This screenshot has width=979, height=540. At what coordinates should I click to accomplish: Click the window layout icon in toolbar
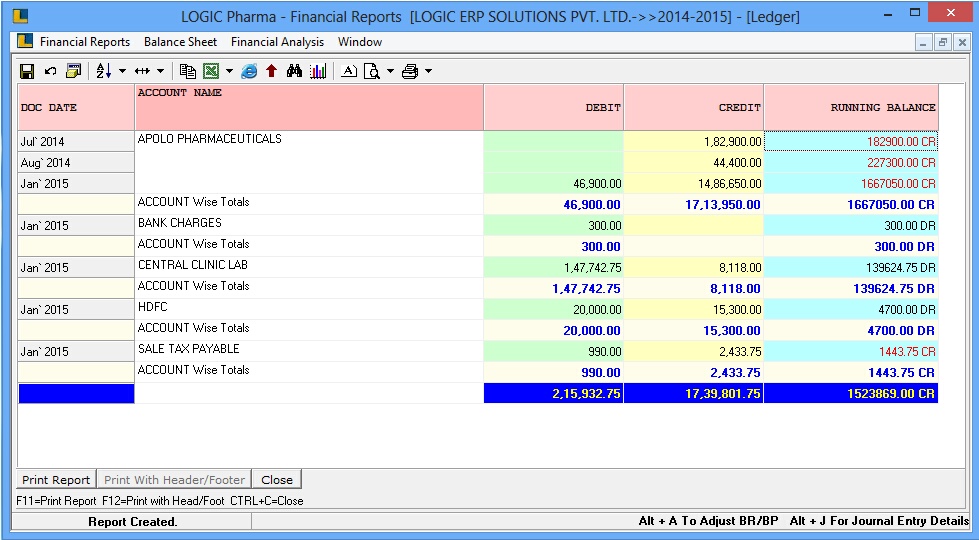pyautogui.click(x=74, y=71)
